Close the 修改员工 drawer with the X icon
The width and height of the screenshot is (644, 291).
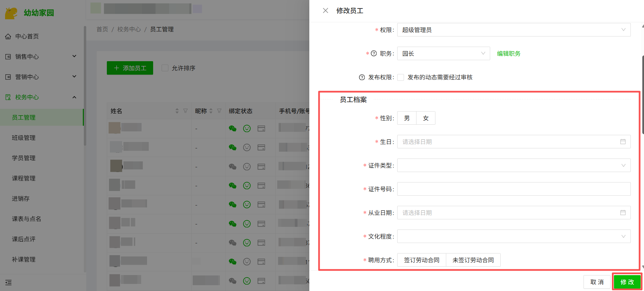pos(325,11)
